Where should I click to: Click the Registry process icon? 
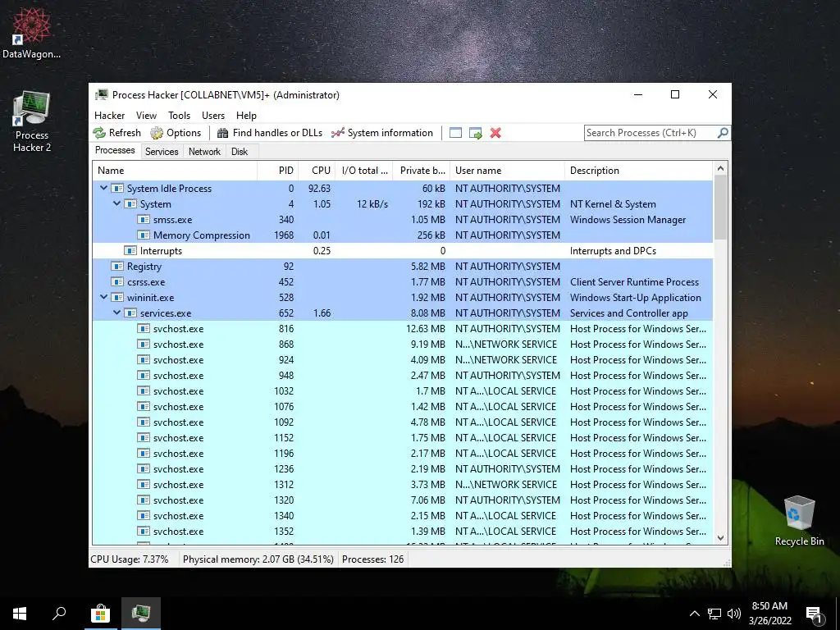(117, 267)
